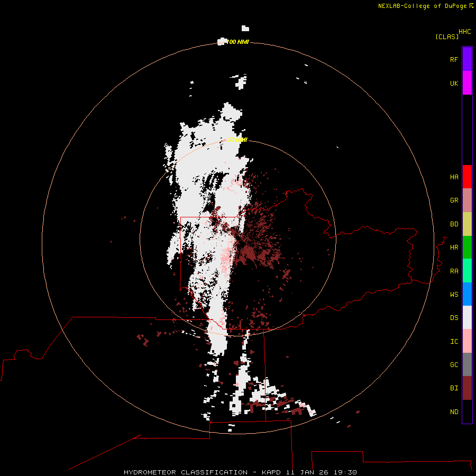
Task: Click the "100 NMI" range ring label
Action: click(x=237, y=42)
